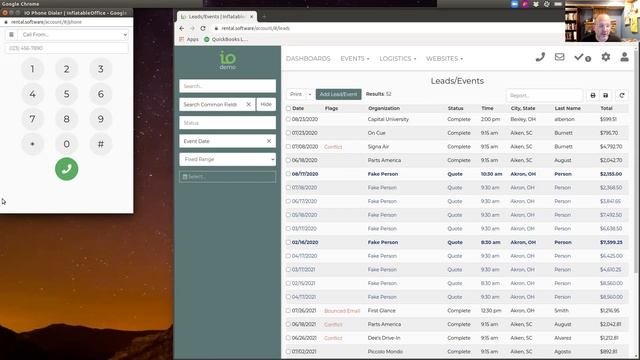Clear the Search Common Fields filter
The height and width of the screenshot is (360, 640).
pos(248,104)
